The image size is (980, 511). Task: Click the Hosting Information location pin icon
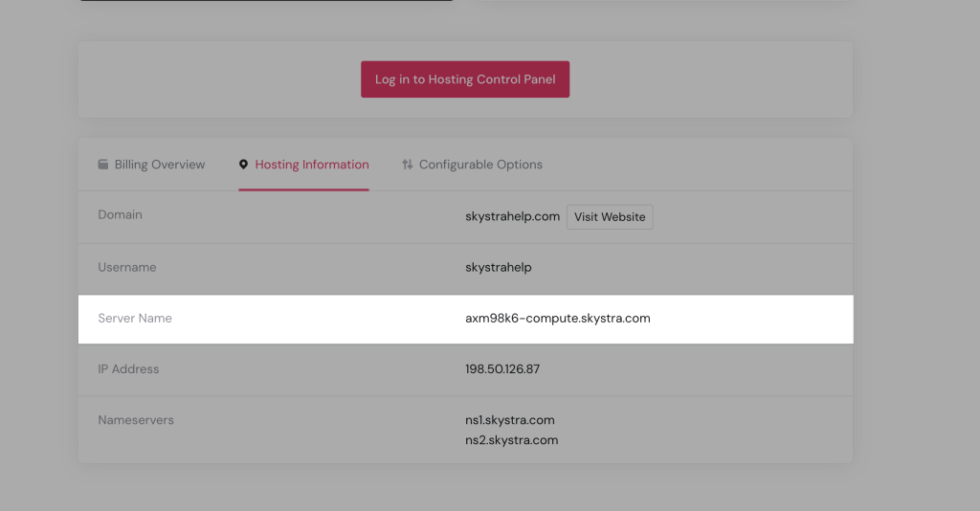(244, 165)
